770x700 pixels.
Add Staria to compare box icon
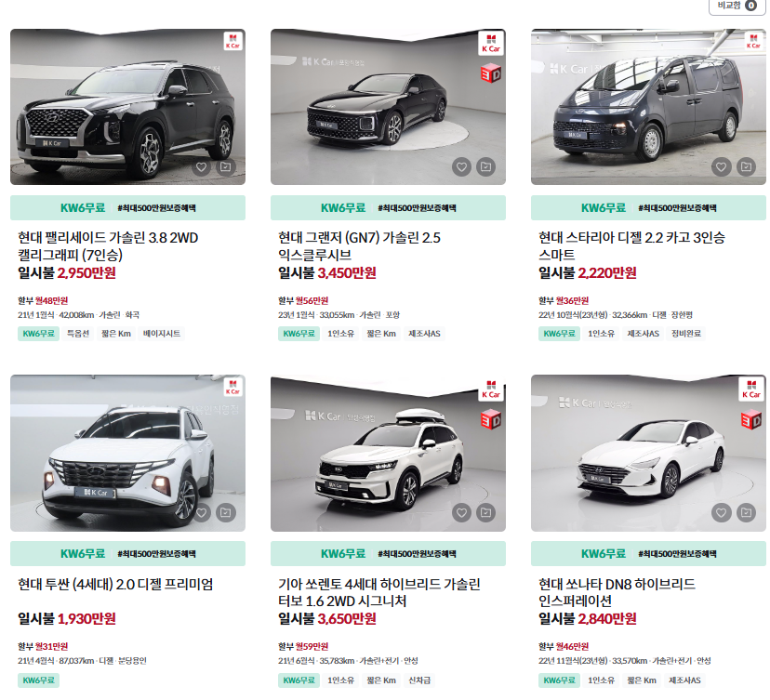(x=747, y=167)
